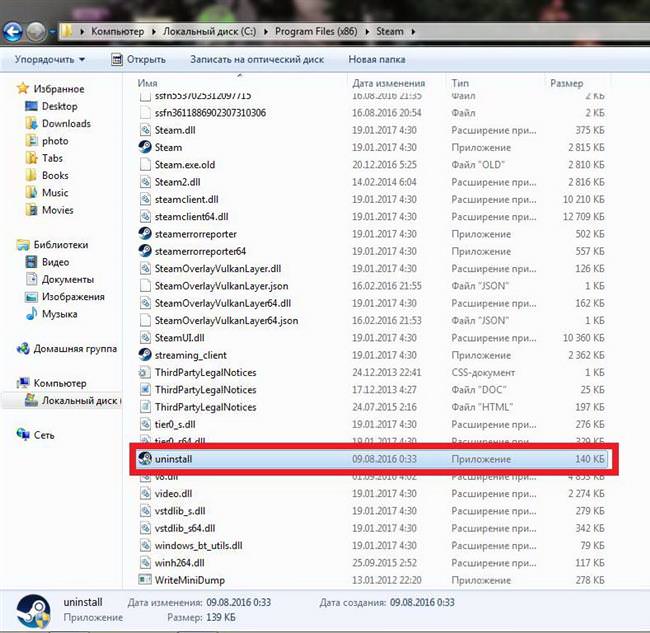Click the Downloads folder icon in sidebar
This screenshot has height=633, width=650.
point(31,124)
